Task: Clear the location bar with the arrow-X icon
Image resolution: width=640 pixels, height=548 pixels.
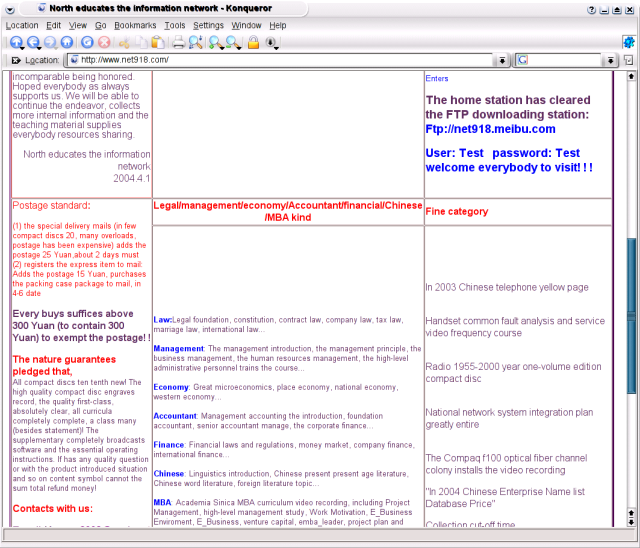Action: click(16, 60)
